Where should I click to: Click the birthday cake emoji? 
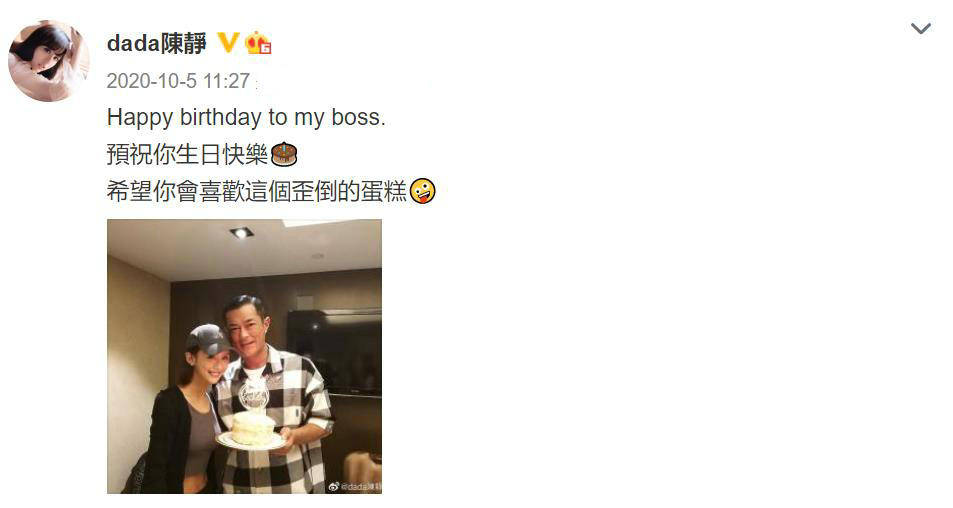[x=284, y=154]
